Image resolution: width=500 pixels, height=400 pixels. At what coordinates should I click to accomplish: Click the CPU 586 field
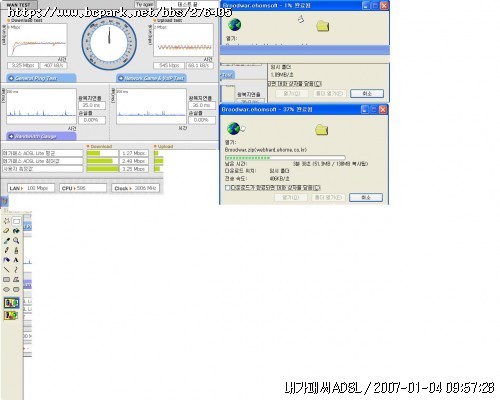[83, 188]
